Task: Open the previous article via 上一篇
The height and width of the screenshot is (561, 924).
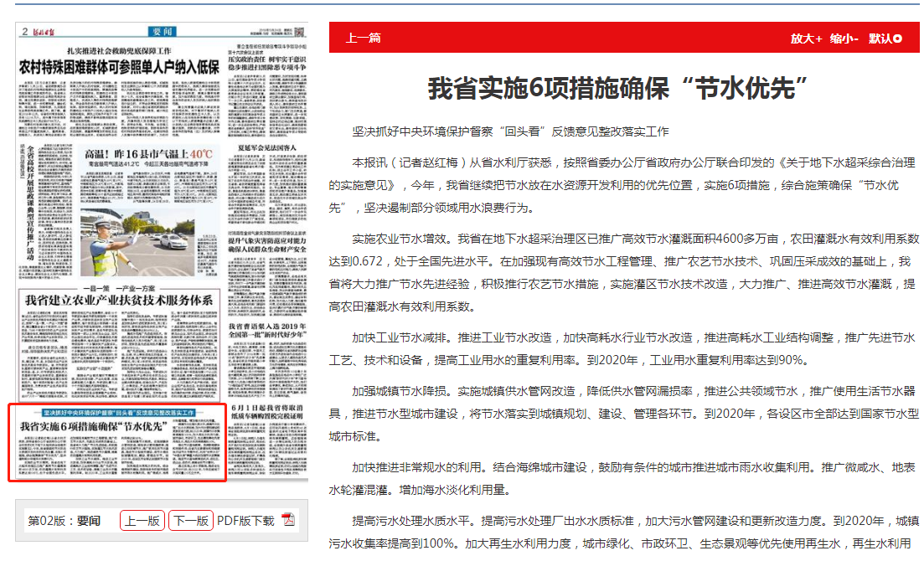Action: click(x=364, y=39)
